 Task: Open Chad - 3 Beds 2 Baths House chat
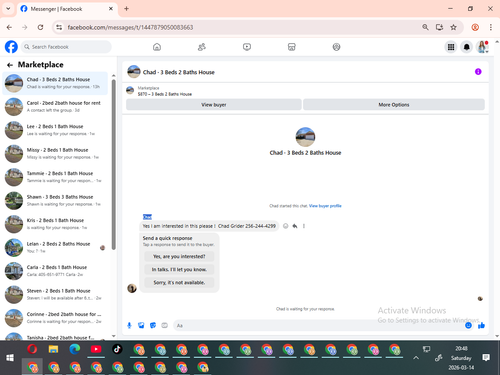pos(55,83)
